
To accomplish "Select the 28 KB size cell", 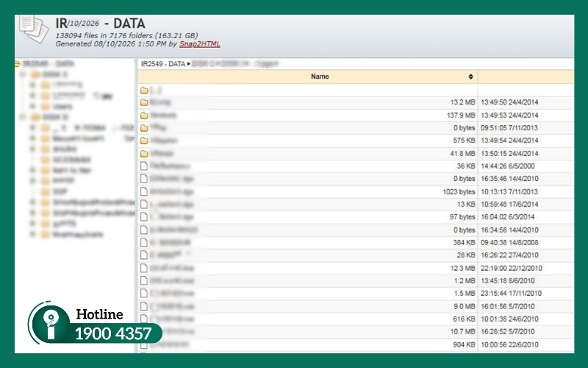I will pos(466,255).
